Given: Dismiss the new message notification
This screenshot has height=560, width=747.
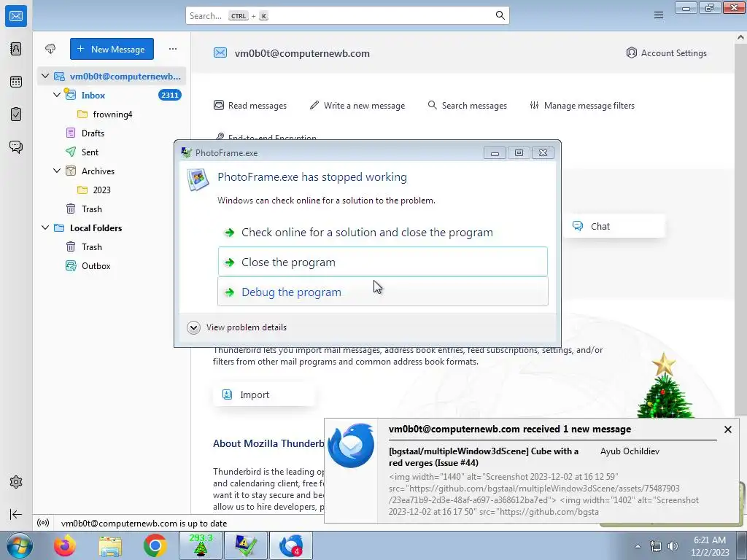Looking at the screenshot, I should [727, 429].
